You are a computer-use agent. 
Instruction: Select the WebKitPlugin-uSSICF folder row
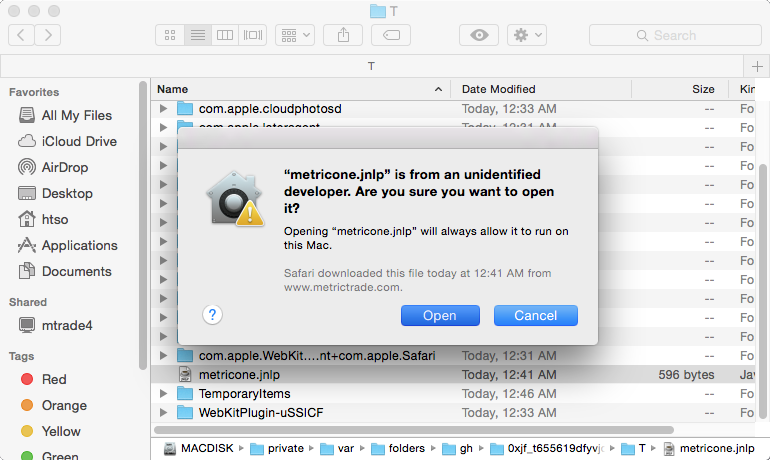point(453,412)
